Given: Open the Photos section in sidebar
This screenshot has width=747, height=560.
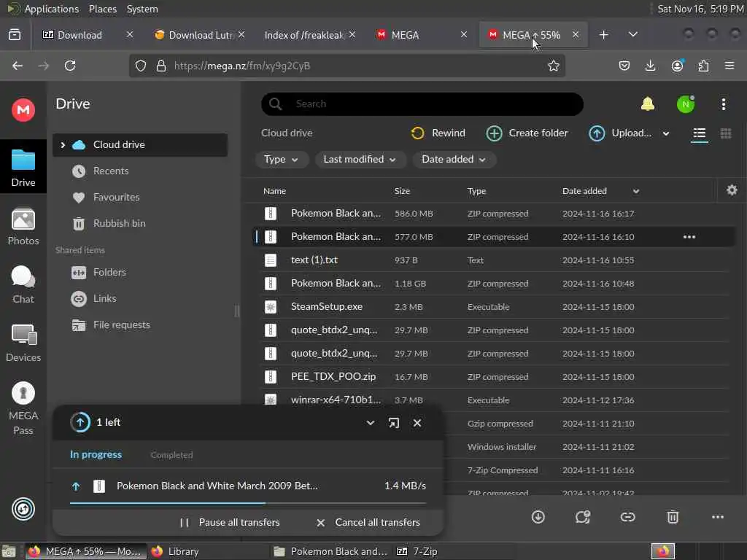Looking at the screenshot, I should [x=23, y=227].
